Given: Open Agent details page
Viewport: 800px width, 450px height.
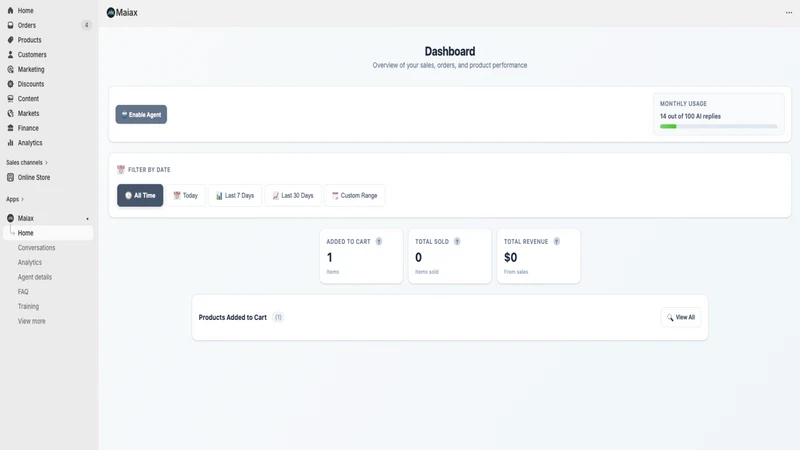Looking at the screenshot, I should [x=35, y=277].
